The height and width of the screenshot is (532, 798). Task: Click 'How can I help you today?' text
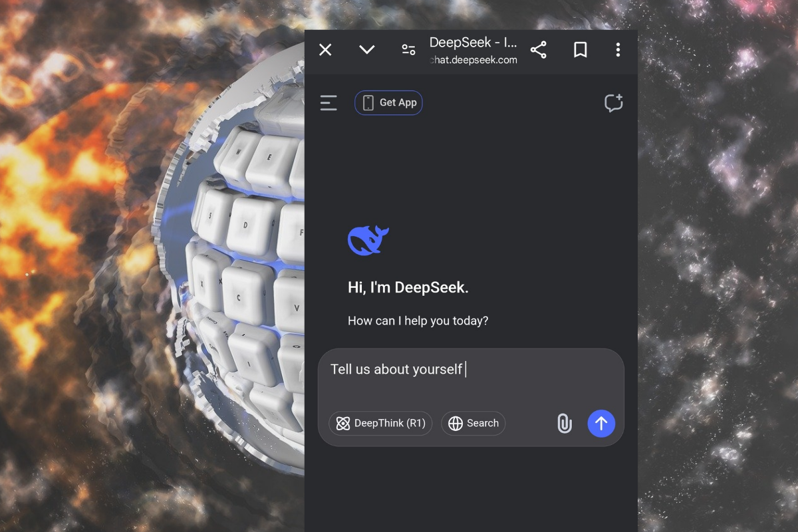[x=418, y=321]
